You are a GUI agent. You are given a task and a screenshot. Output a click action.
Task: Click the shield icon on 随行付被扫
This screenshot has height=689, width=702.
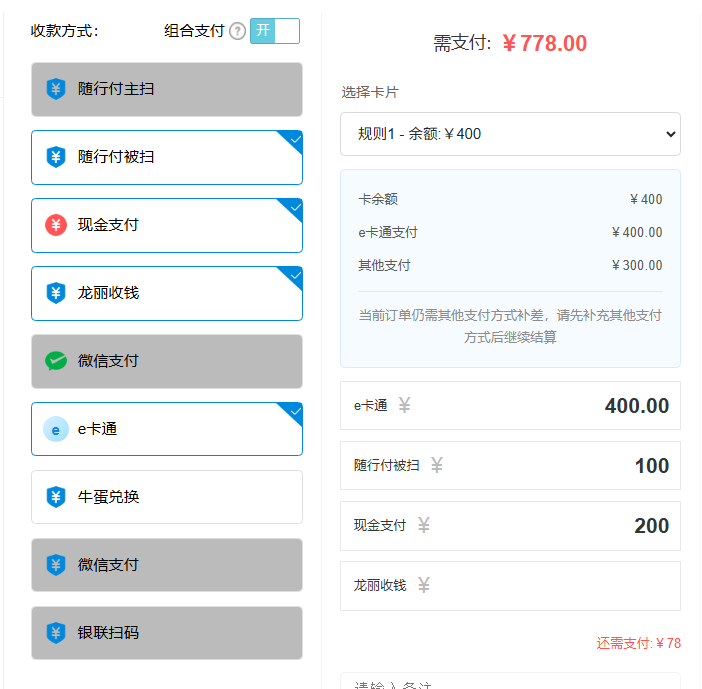[56, 157]
